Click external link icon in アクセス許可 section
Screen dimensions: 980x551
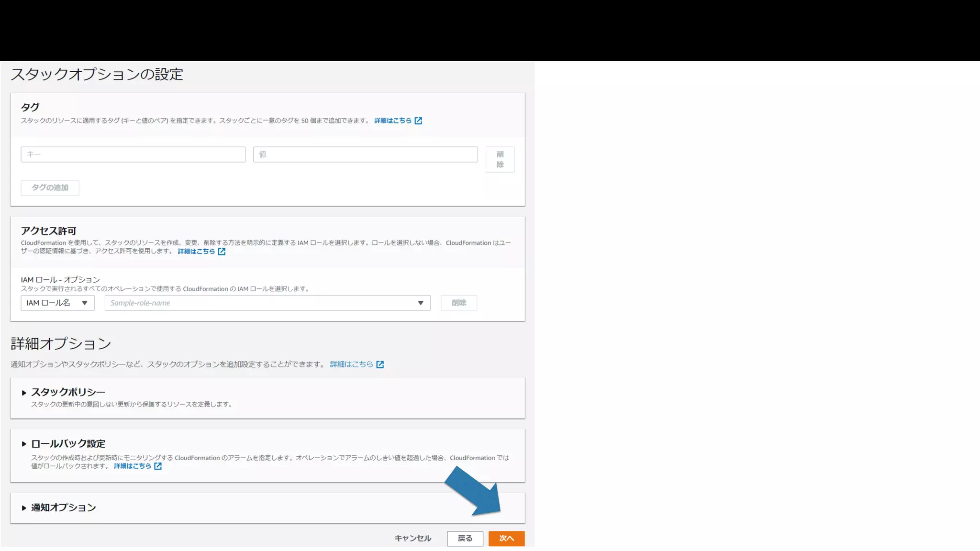tap(222, 251)
